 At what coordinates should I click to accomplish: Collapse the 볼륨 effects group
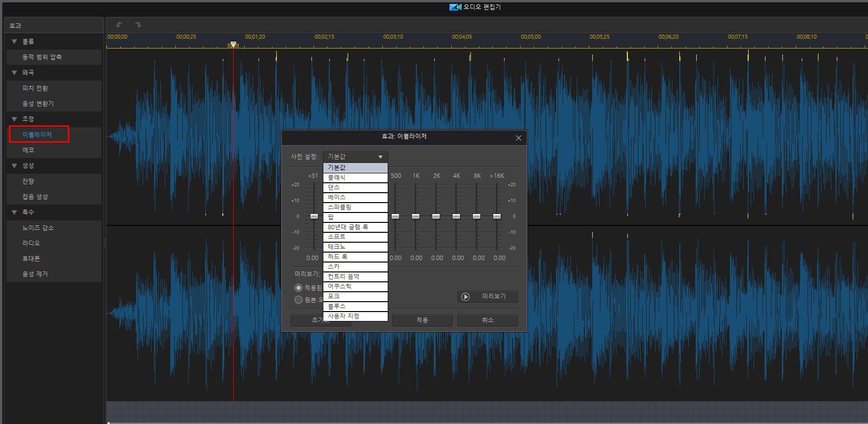coord(14,42)
